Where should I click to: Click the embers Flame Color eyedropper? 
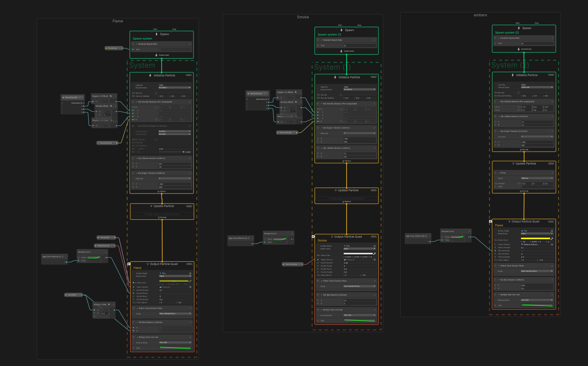click(x=552, y=239)
